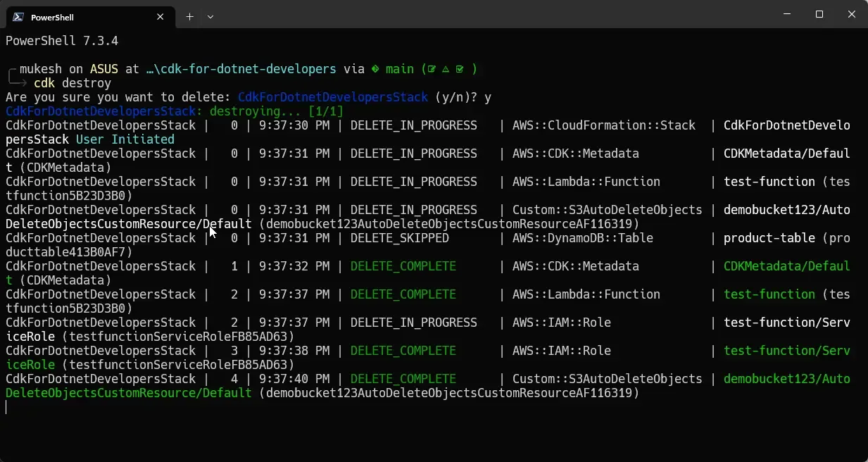
Task: Click the PowerShell 7.3.4 version text
Action: click(x=61, y=41)
